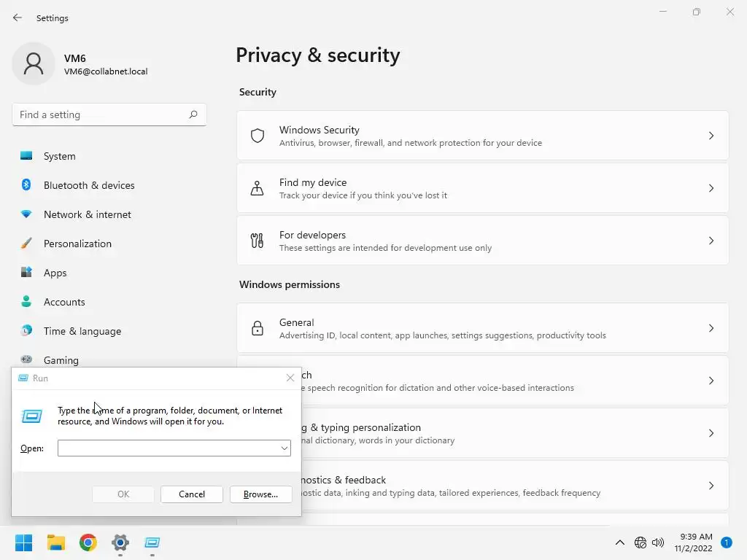Open File Explorer from the taskbar
The image size is (747, 560).
pos(56,542)
